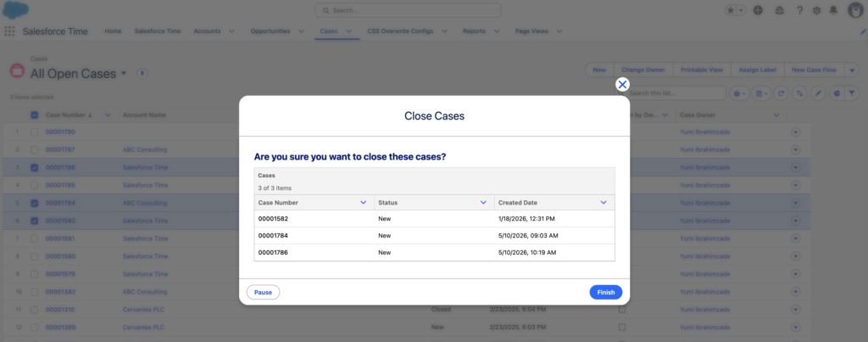Click the global Search field
The width and height of the screenshot is (868, 342).
(x=408, y=10)
